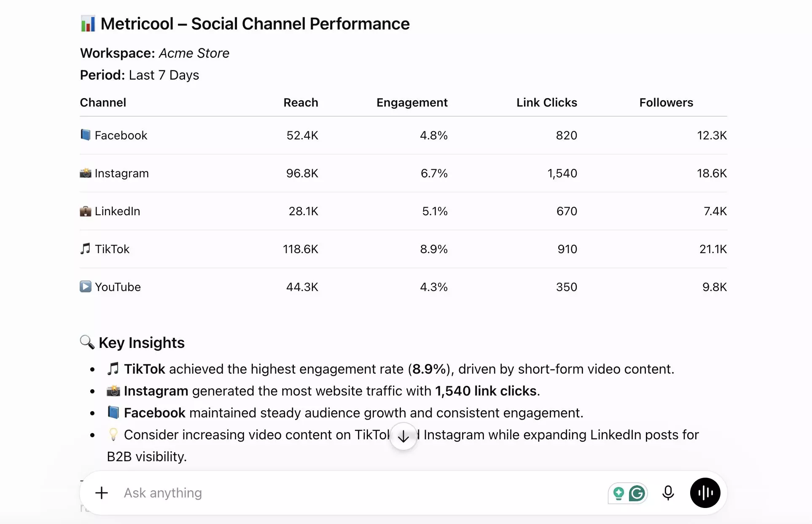
Task: Click the Grammarly G icon
Action: tap(637, 493)
